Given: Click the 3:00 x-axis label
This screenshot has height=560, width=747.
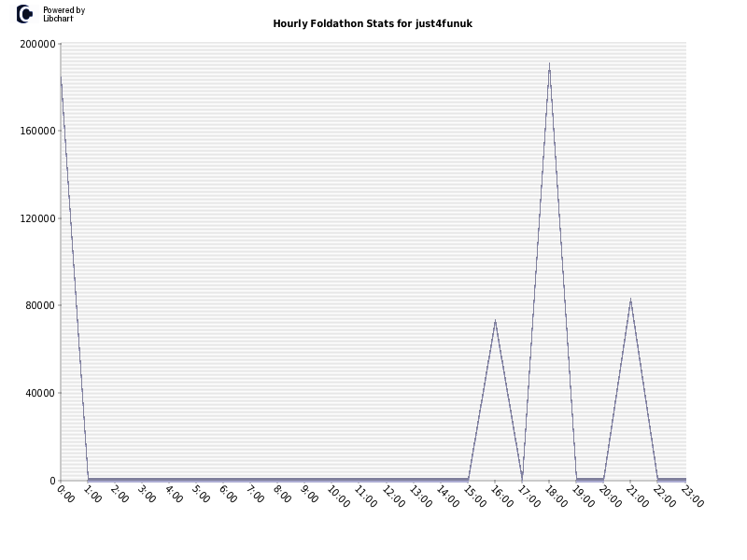Looking at the screenshot, I should [148, 494].
